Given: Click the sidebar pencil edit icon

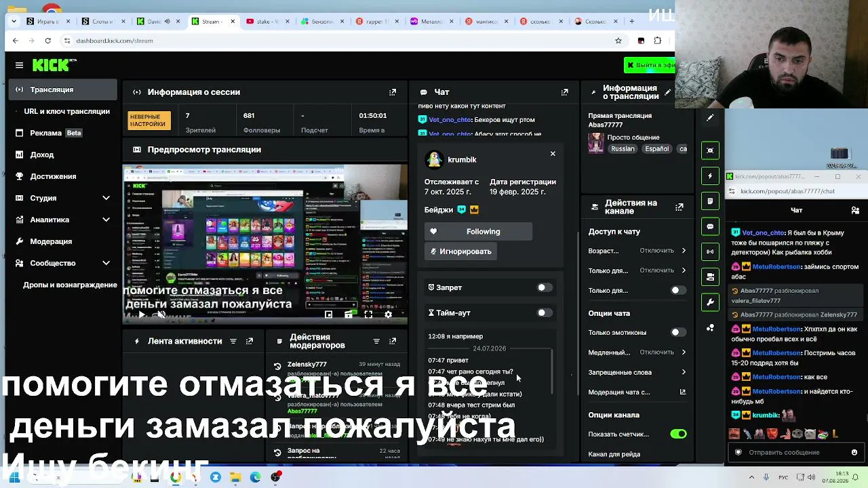Looking at the screenshot, I should pyautogui.click(x=710, y=118).
